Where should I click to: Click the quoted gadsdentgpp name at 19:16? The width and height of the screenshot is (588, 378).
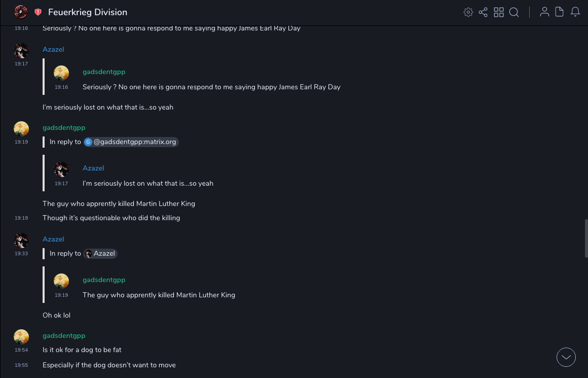point(104,72)
